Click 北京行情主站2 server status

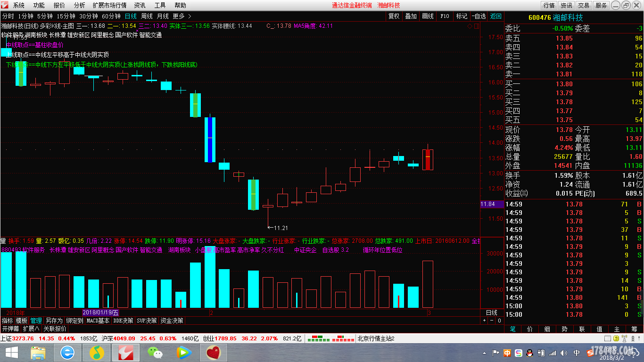pos(376,338)
